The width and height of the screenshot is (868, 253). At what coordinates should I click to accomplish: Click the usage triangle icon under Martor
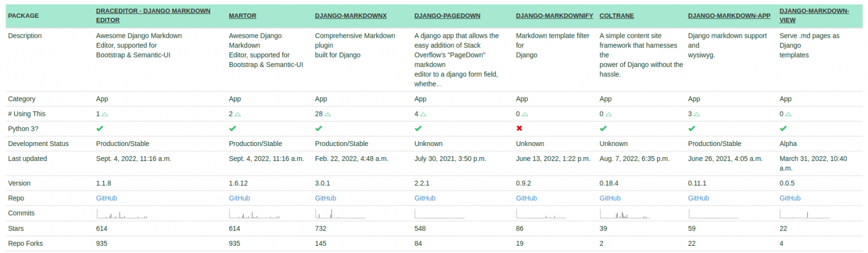[x=238, y=114]
